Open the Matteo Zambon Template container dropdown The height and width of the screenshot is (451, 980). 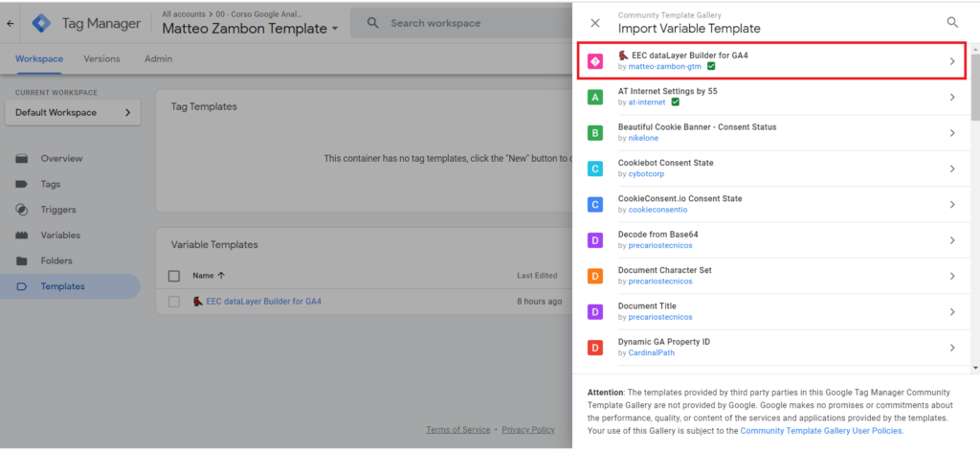click(x=336, y=29)
